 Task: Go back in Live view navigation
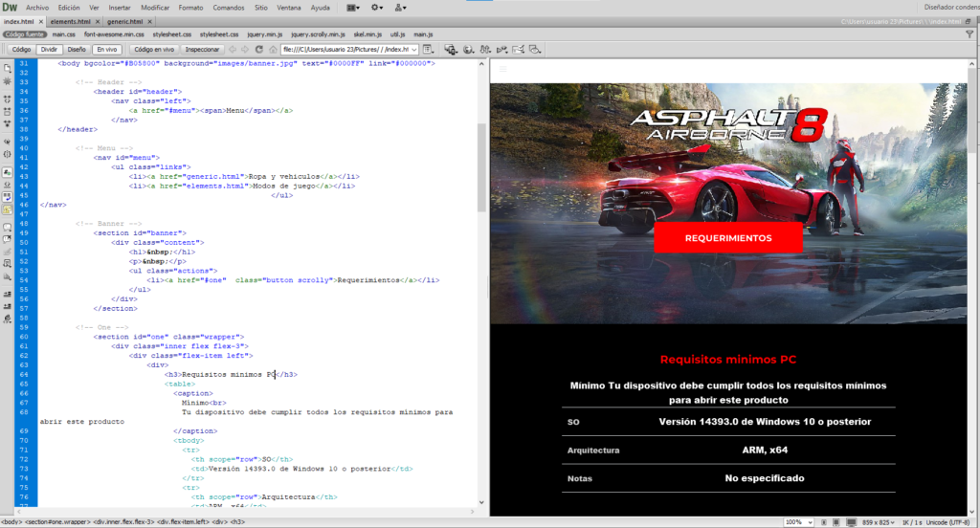(x=233, y=50)
